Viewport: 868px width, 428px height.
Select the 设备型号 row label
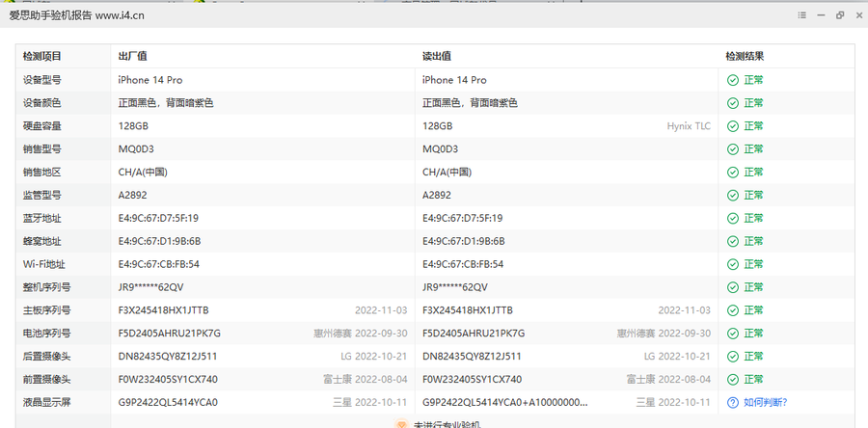click(42, 80)
